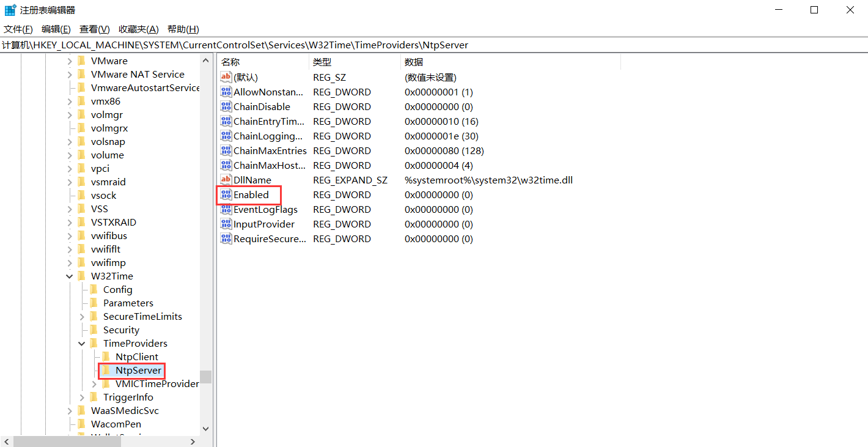
Task: Click the ChainMaxEntries DWORD icon
Action: click(x=226, y=151)
